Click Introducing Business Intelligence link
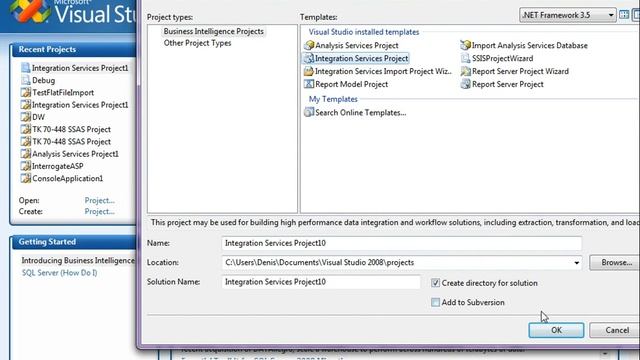The height and width of the screenshot is (360, 640). pyautogui.click(x=78, y=260)
